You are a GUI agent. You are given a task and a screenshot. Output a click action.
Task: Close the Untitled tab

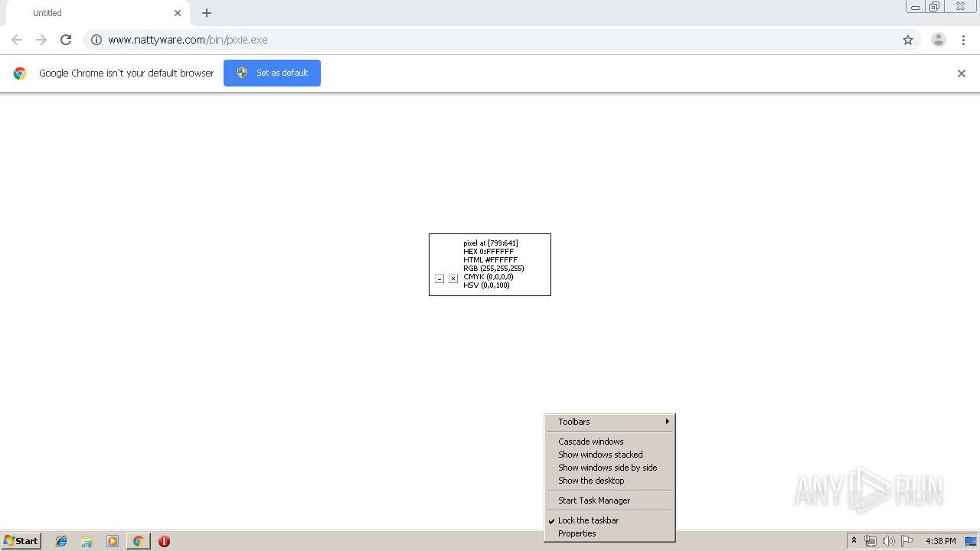point(178,13)
